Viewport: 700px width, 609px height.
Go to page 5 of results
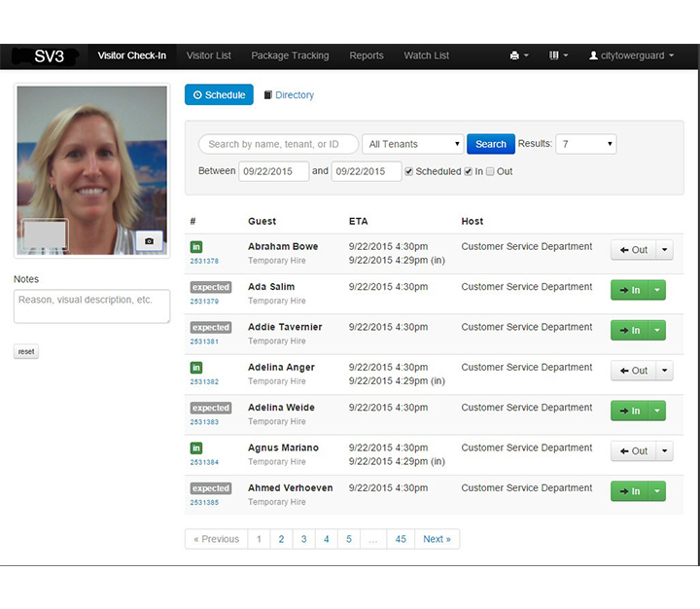pyautogui.click(x=349, y=539)
